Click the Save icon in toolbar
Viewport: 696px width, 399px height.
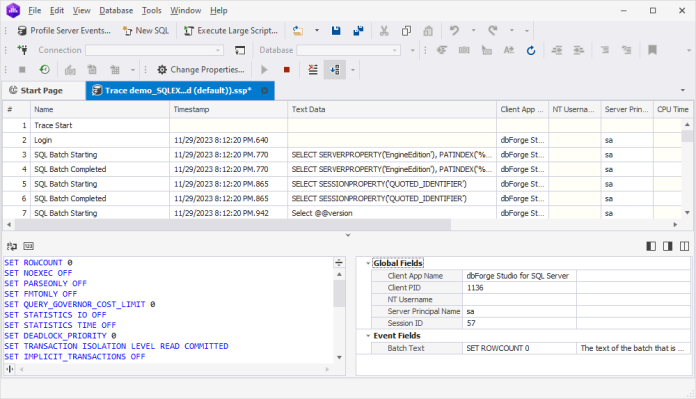click(x=336, y=31)
